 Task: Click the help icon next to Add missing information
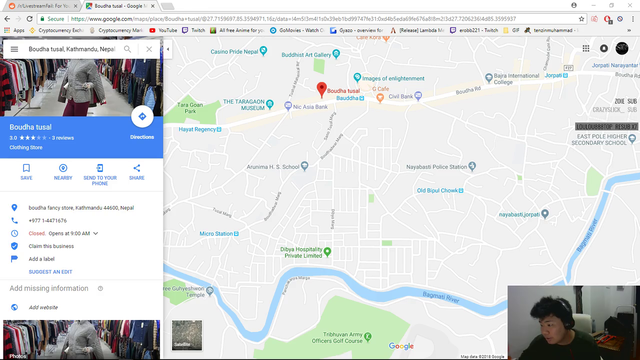[100, 289]
